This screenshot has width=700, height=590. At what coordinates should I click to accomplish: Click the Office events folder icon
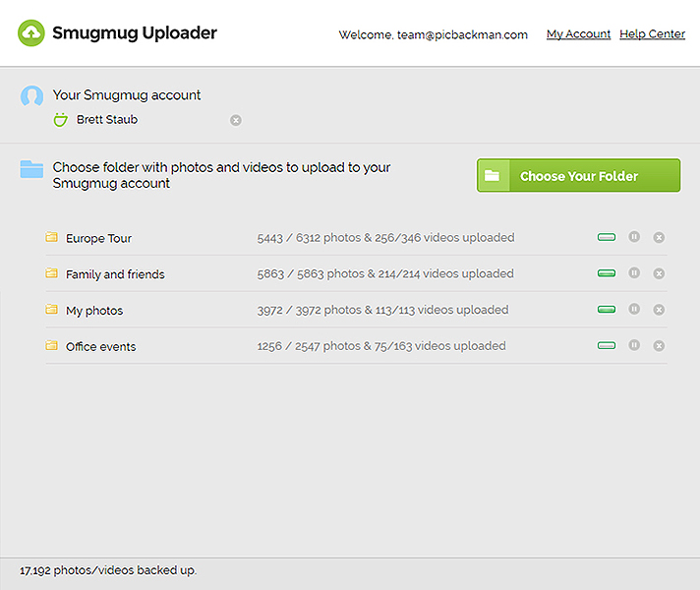click(x=52, y=345)
